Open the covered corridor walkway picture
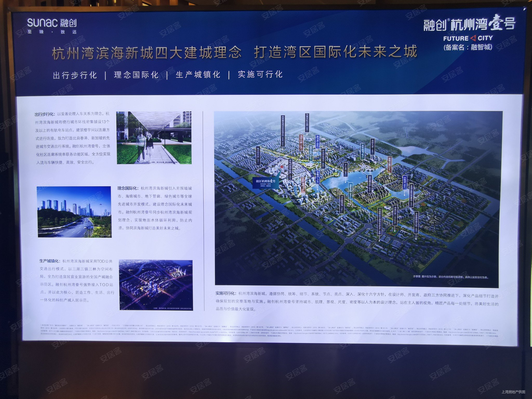 click(154, 138)
